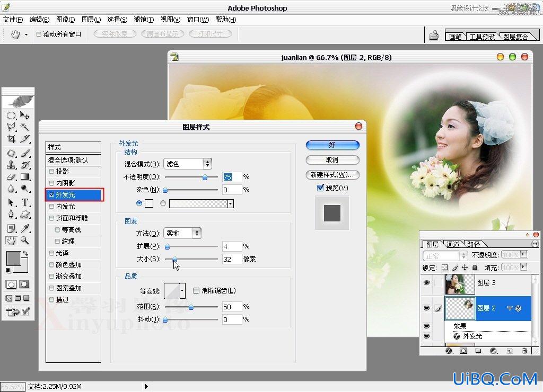The height and width of the screenshot is (392, 543).
Task: Select the Pen tool
Action: pos(11,214)
